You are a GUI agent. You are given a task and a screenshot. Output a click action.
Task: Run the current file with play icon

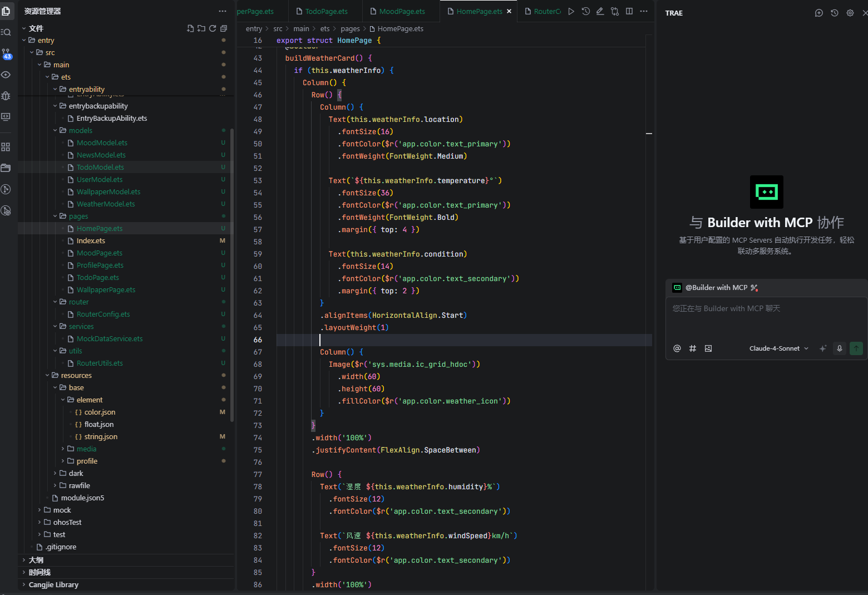pyautogui.click(x=571, y=11)
